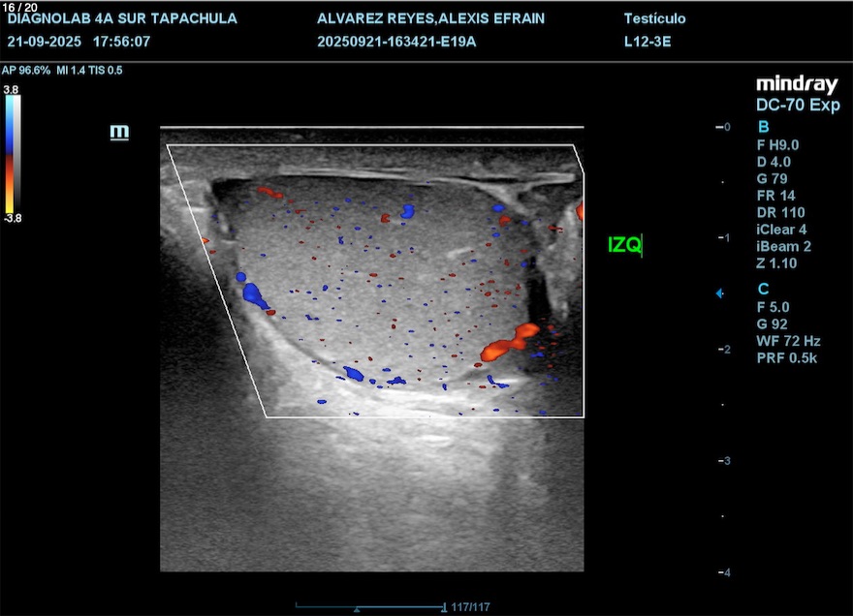Click the triangle marker on the cine bar
Image resolution: width=853 pixels, height=616 pixels.
357,609
